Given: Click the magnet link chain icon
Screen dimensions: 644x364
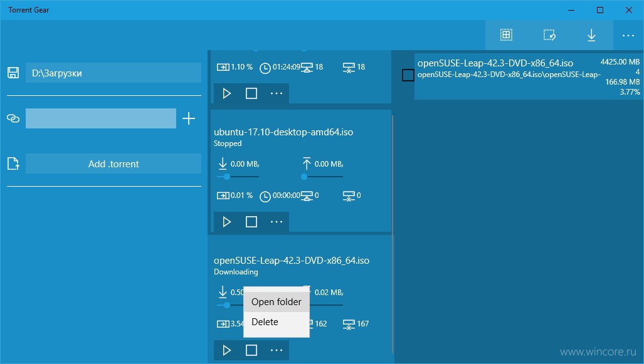Looking at the screenshot, I should point(13,118).
